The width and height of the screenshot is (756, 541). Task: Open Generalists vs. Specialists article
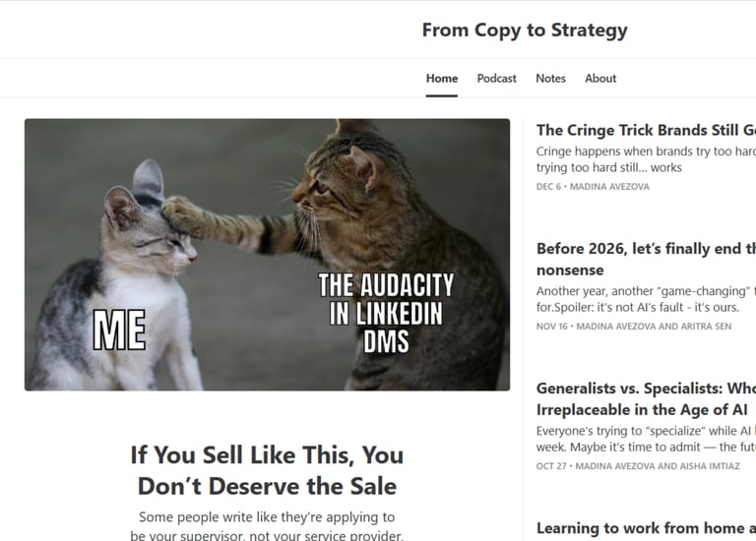pyautogui.click(x=646, y=398)
